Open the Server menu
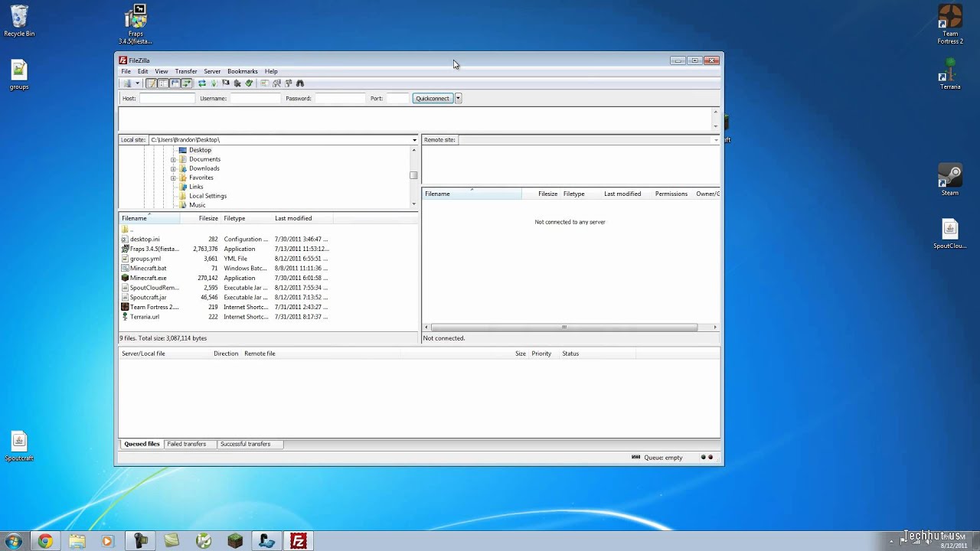The image size is (980, 551). pos(212,71)
